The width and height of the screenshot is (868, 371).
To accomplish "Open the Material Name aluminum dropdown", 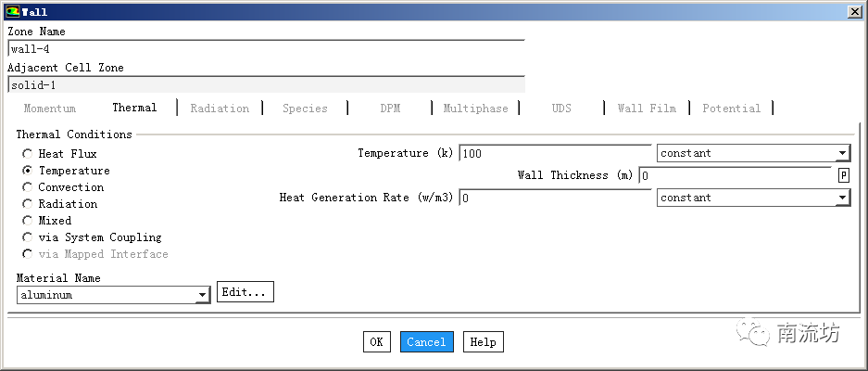I will pyautogui.click(x=113, y=295).
